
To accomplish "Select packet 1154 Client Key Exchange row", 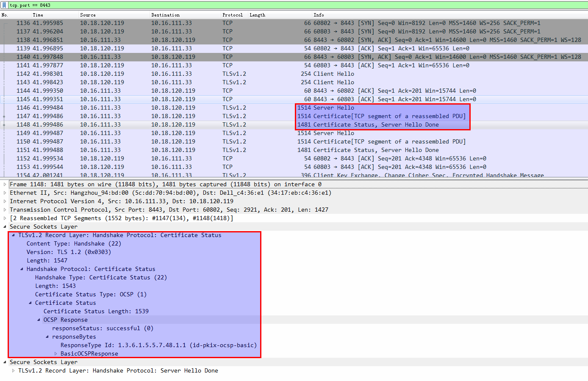I will pyautogui.click(x=294, y=174).
